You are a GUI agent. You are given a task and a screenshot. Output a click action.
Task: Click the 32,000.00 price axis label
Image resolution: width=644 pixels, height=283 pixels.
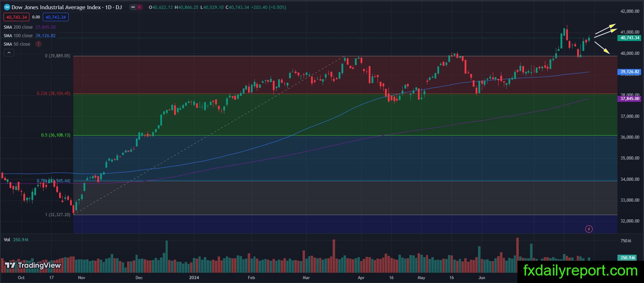pos(630,221)
